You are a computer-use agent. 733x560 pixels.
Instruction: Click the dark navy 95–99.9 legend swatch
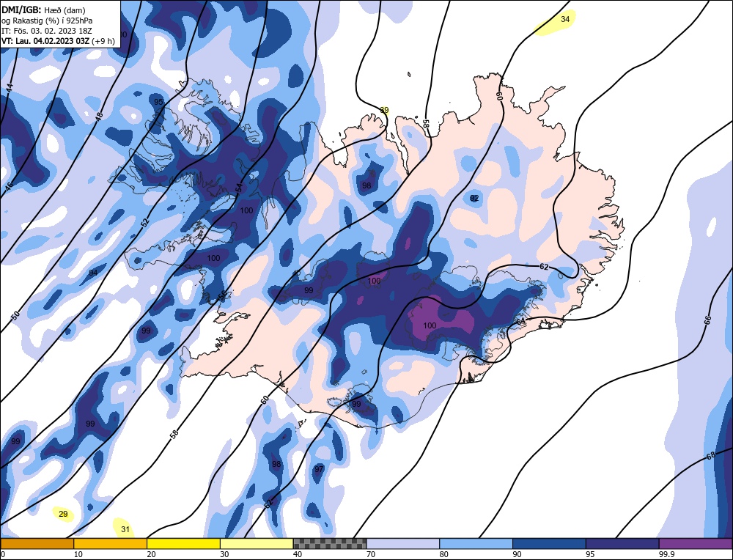tap(622, 544)
